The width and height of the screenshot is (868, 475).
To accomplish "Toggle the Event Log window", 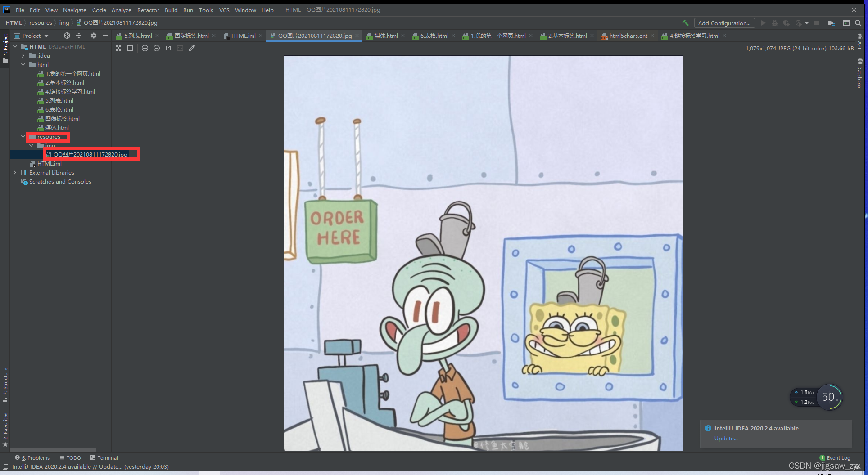I will pyautogui.click(x=835, y=457).
